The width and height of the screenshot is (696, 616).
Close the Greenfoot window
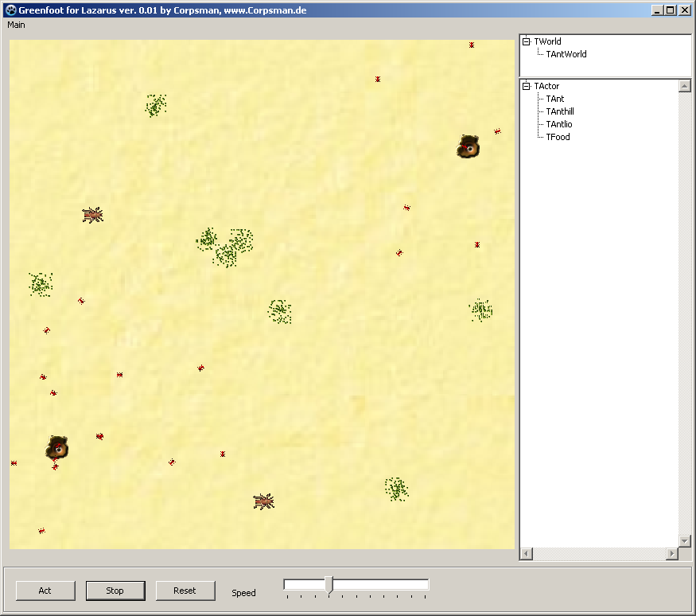[x=684, y=10]
